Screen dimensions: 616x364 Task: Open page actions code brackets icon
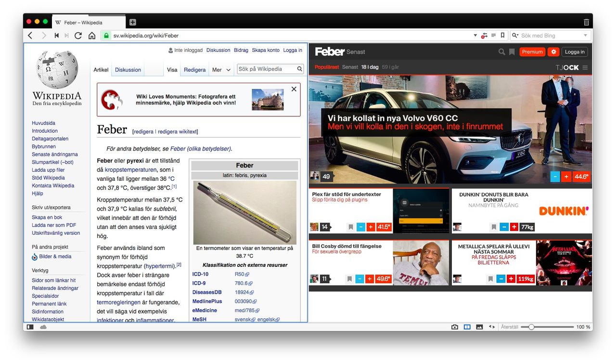pos(492,327)
